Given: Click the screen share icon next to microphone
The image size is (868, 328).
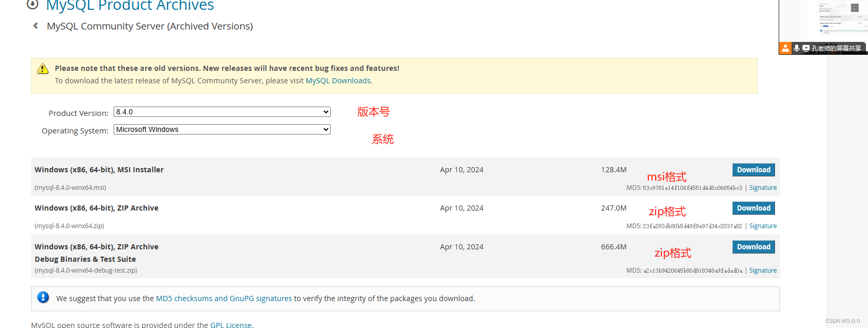Looking at the screenshot, I should coord(806,48).
